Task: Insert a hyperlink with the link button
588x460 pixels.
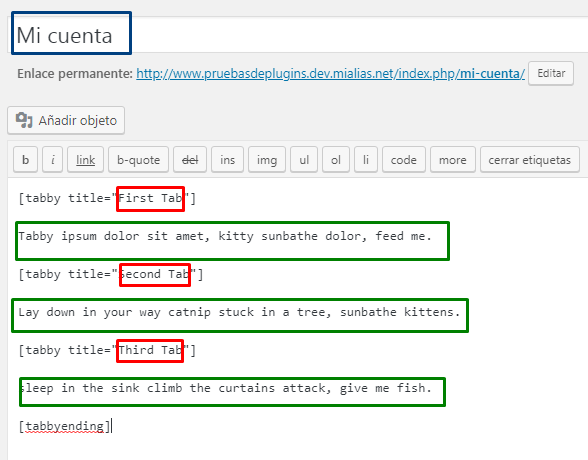Action: pos(86,160)
